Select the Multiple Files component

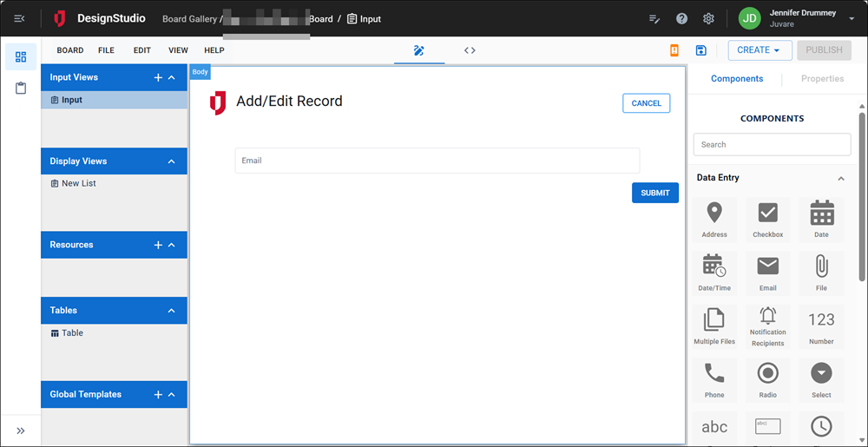click(714, 327)
